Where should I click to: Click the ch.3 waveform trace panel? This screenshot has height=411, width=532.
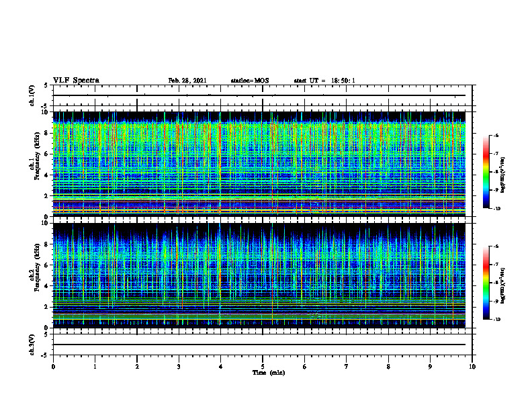click(262, 345)
